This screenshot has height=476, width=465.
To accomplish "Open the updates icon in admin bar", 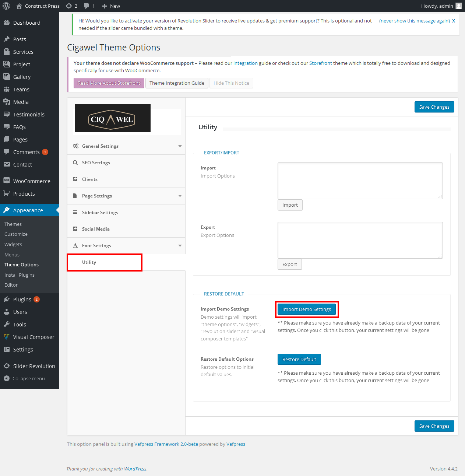I will tap(69, 6).
